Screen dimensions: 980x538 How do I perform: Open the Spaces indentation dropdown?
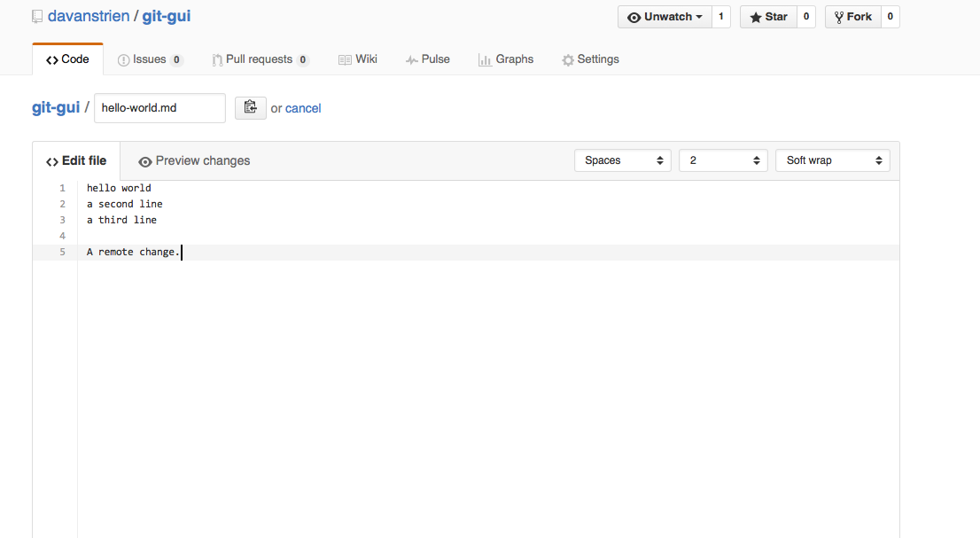click(x=623, y=160)
